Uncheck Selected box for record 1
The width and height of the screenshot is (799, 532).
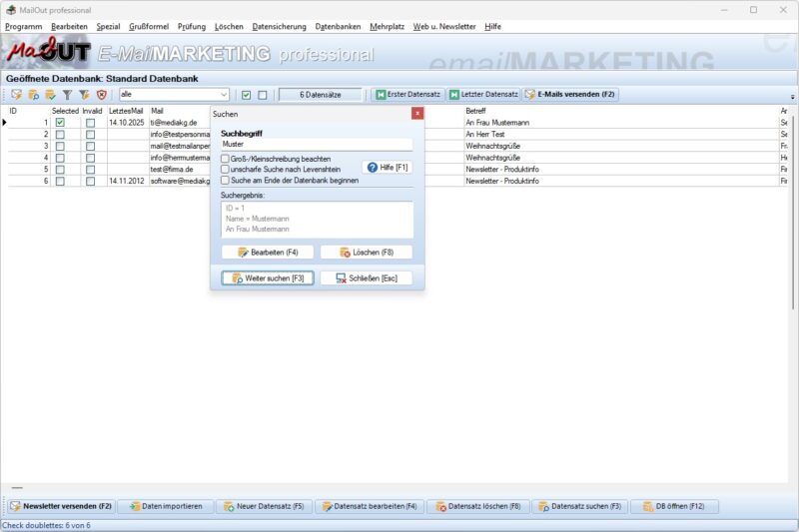(60, 122)
